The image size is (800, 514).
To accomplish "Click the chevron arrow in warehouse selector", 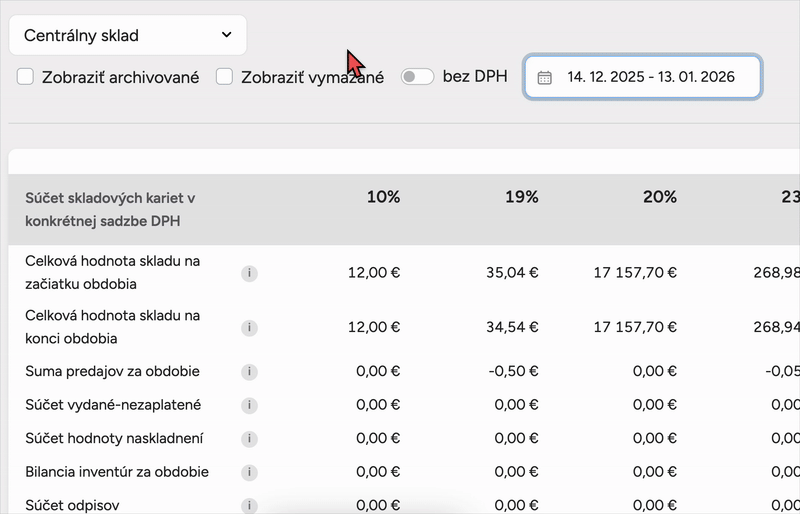I will (x=225, y=36).
